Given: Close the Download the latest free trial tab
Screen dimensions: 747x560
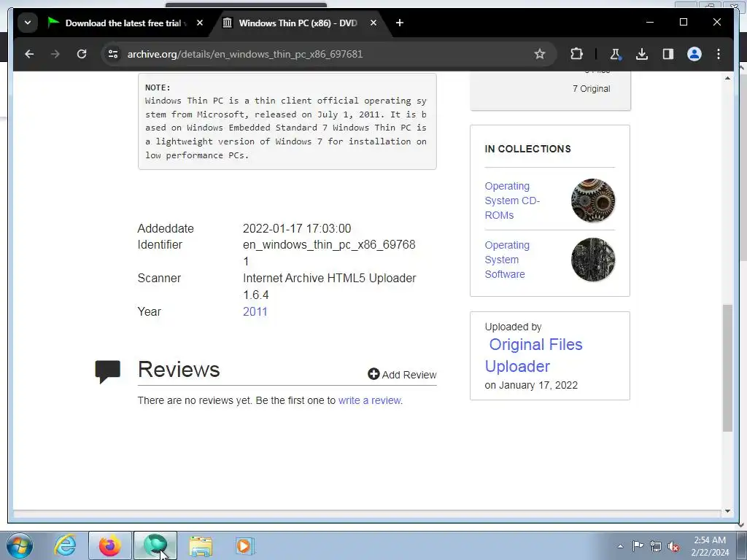Looking at the screenshot, I should pyautogui.click(x=200, y=23).
